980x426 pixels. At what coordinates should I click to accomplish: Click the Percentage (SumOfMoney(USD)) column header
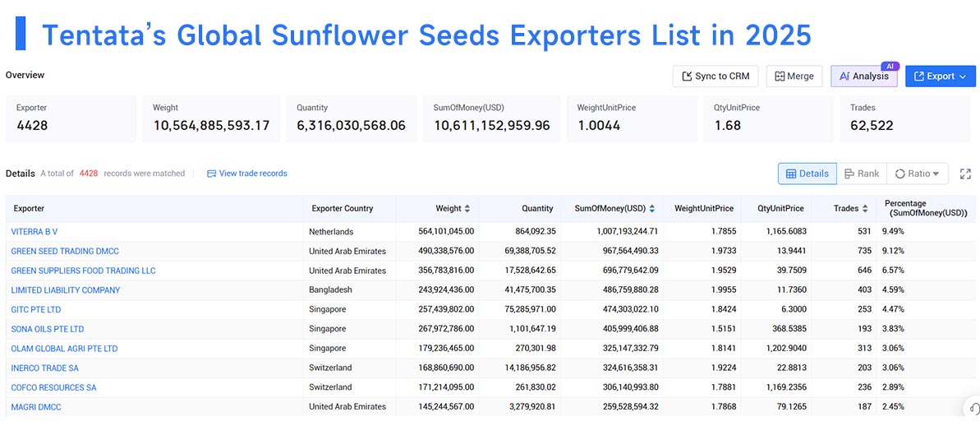927,208
